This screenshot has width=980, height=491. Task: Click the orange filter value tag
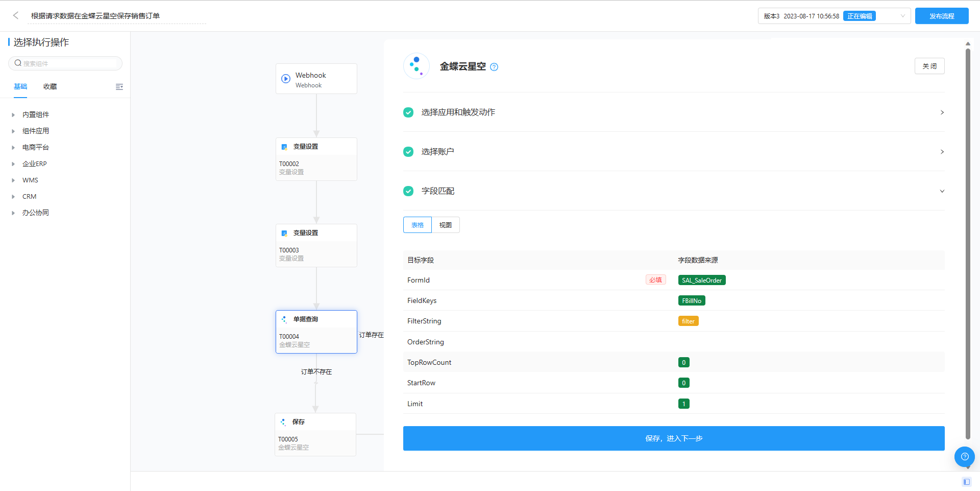(688, 321)
